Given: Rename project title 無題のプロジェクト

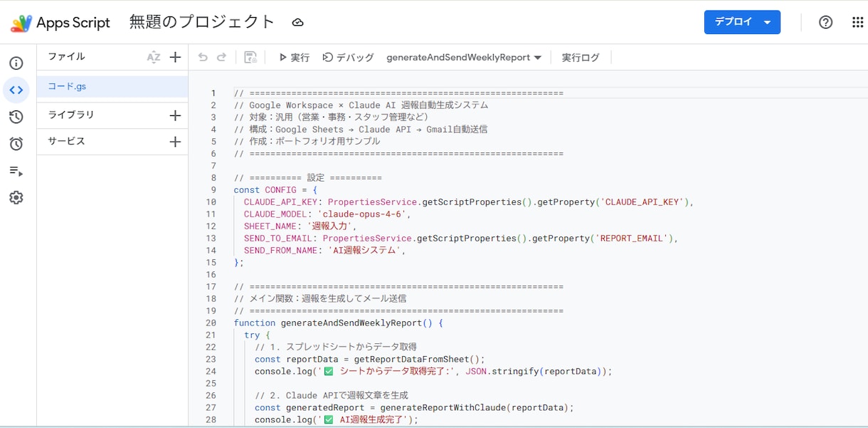Looking at the screenshot, I should tap(202, 22).
